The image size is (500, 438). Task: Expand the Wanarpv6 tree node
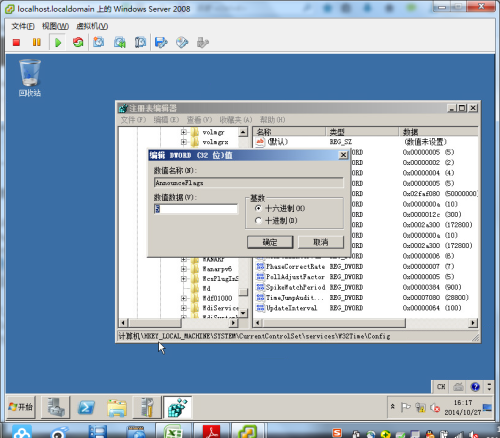click(x=184, y=269)
